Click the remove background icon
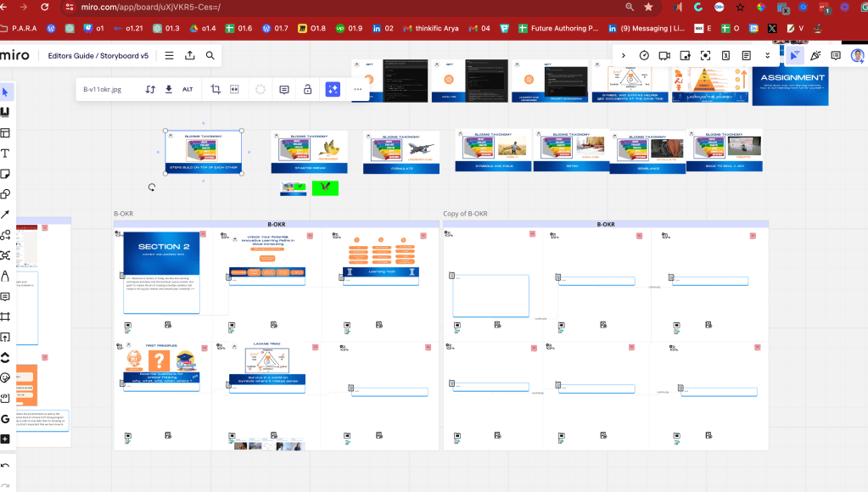868x492 pixels. pos(235,89)
